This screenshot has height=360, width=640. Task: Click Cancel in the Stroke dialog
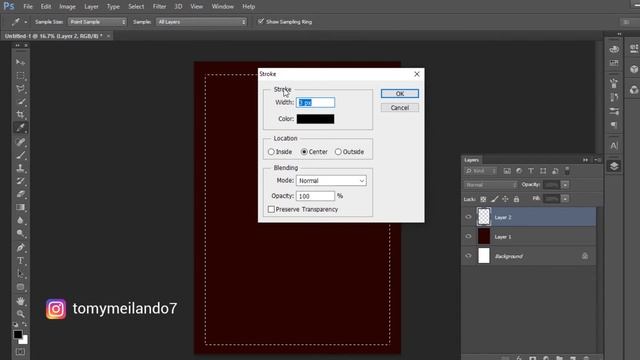[x=400, y=108]
